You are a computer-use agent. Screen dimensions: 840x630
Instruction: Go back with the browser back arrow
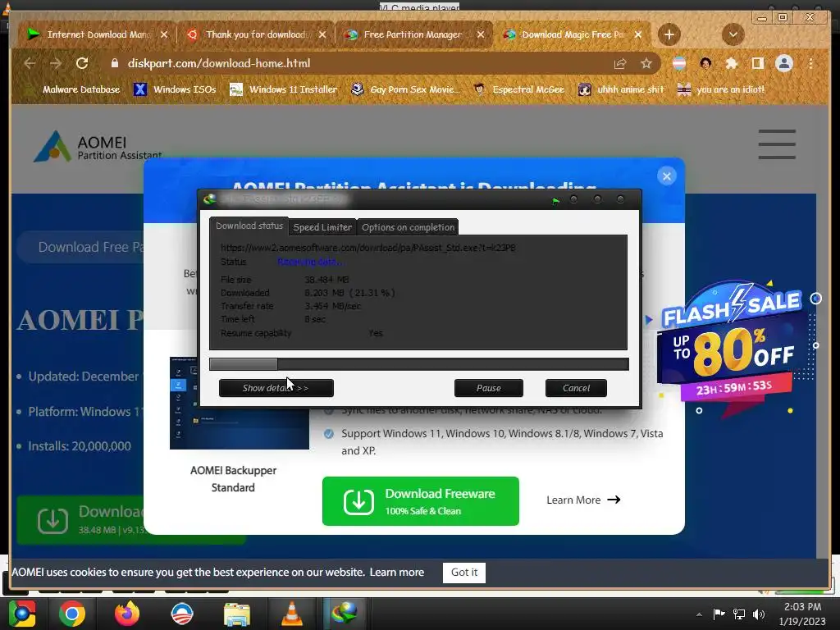[30, 63]
